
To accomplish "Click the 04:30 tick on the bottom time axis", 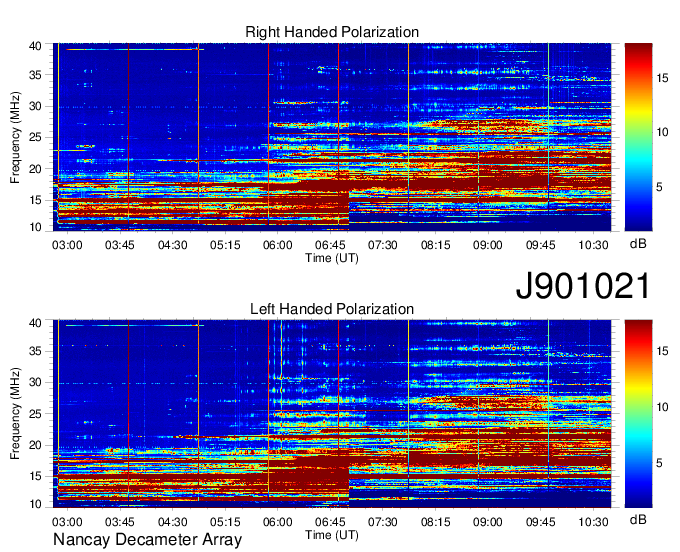I will click(172, 522).
